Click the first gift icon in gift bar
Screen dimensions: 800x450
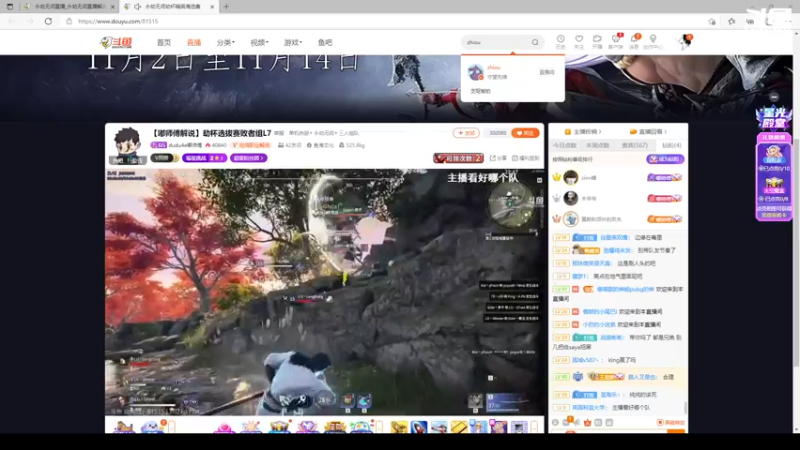click(123, 427)
